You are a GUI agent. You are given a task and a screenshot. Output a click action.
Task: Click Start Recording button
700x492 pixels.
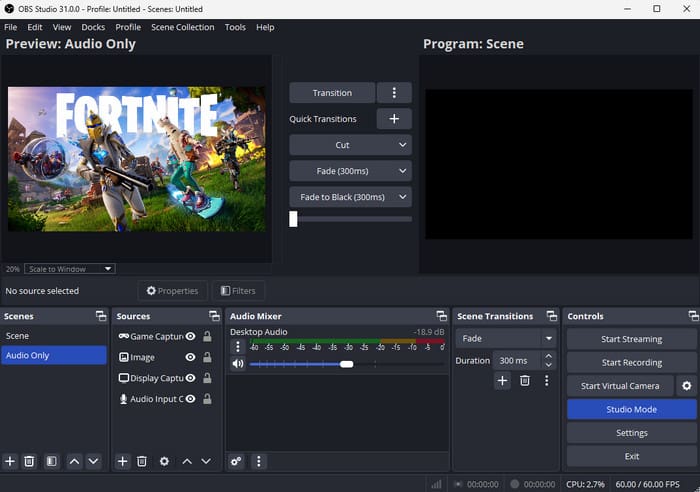[x=632, y=363]
